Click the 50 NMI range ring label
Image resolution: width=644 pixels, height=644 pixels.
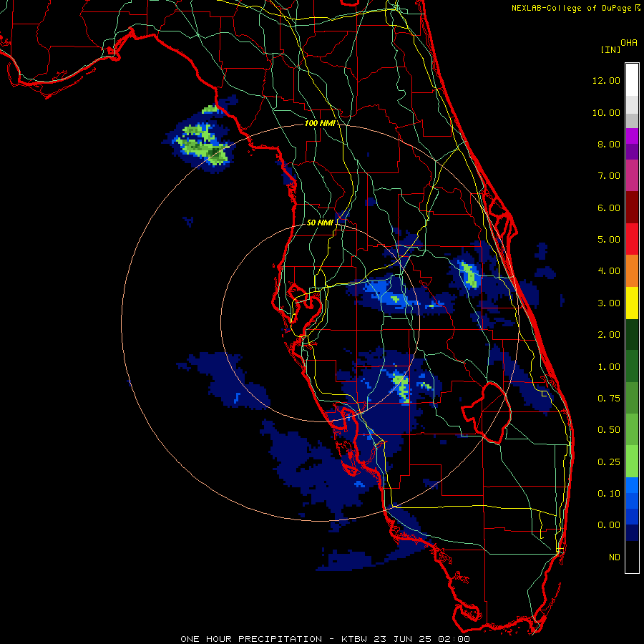click(320, 223)
